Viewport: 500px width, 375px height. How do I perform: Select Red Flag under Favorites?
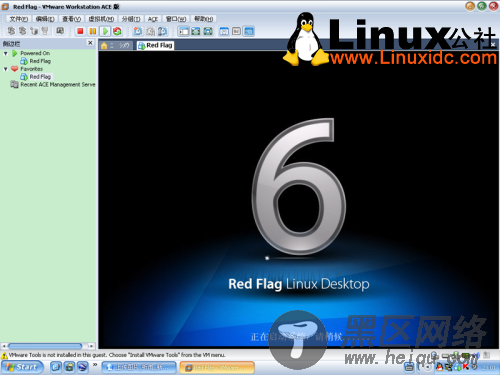(x=36, y=77)
